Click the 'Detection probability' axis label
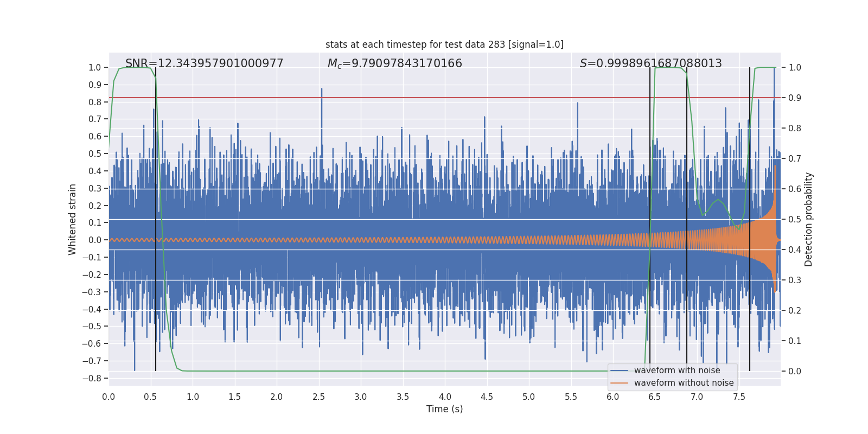The image size is (868, 434). pos(809,219)
